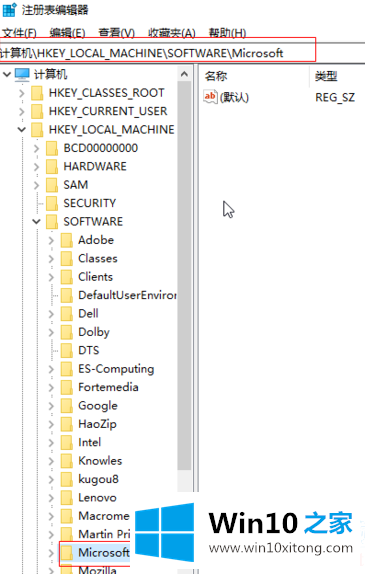Click the 计算机 computer icon

coord(22,75)
